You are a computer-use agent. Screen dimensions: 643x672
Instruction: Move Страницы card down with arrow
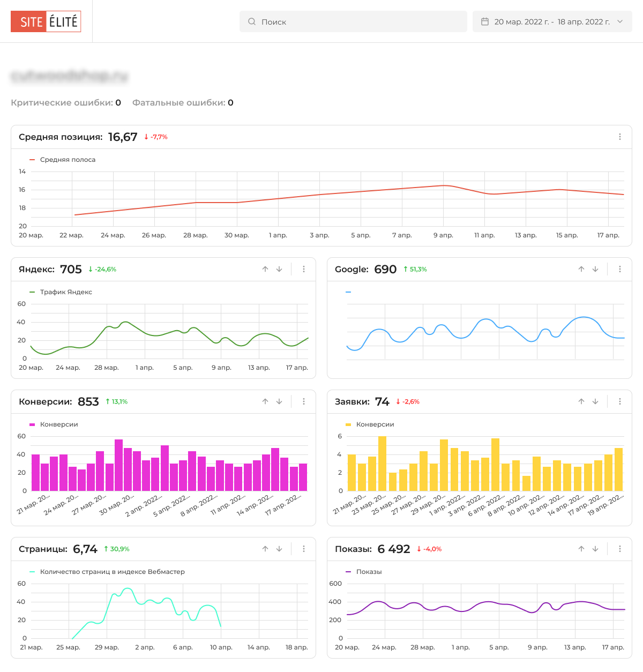279,549
